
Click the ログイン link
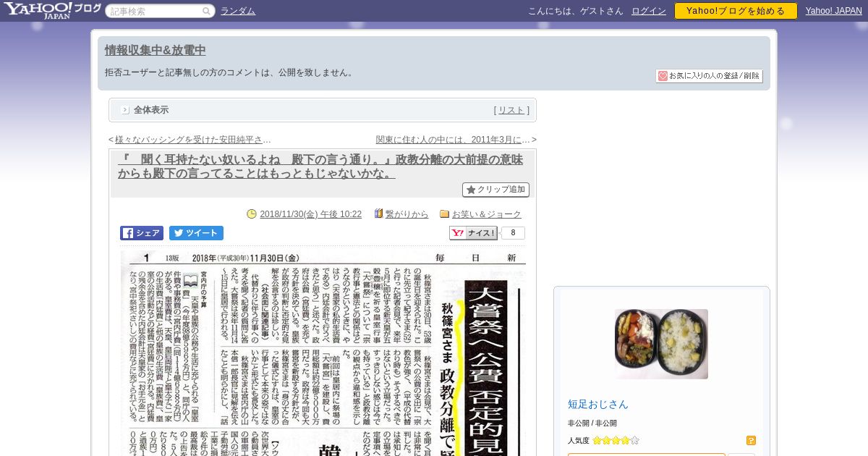pyautogui.click(x=649, y=11)
